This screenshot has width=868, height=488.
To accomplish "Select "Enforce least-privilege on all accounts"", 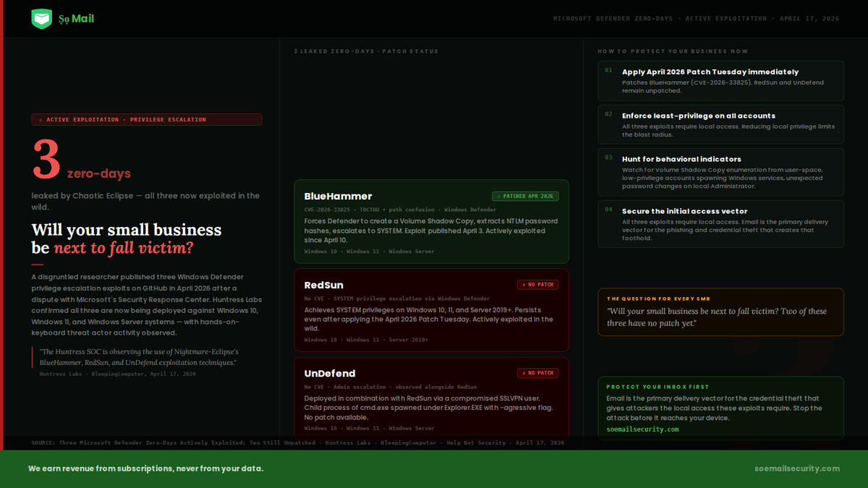I will coord(699,116).
